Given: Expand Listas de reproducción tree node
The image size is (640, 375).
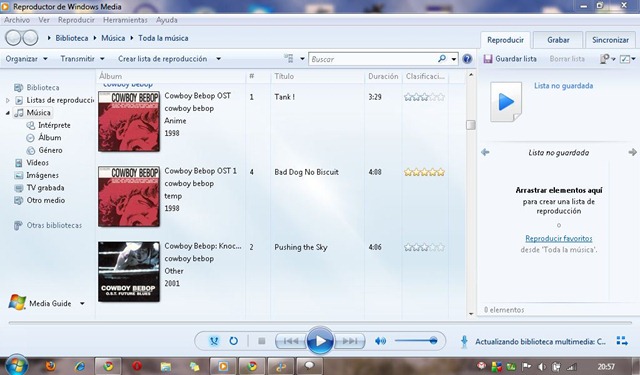Looking at the screenshot, I should pos(7,100).
